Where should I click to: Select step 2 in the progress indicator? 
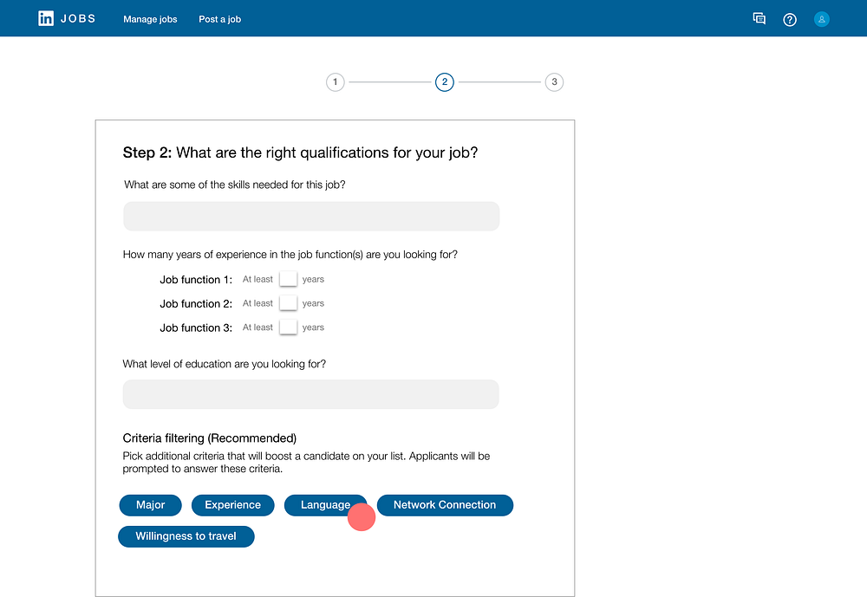(x=445, y=81)
